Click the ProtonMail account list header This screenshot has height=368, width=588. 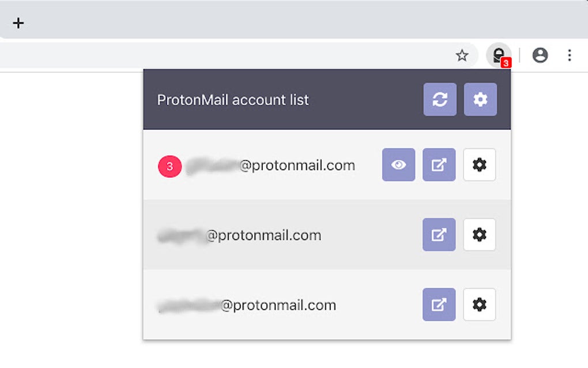[x=232, y=99]
